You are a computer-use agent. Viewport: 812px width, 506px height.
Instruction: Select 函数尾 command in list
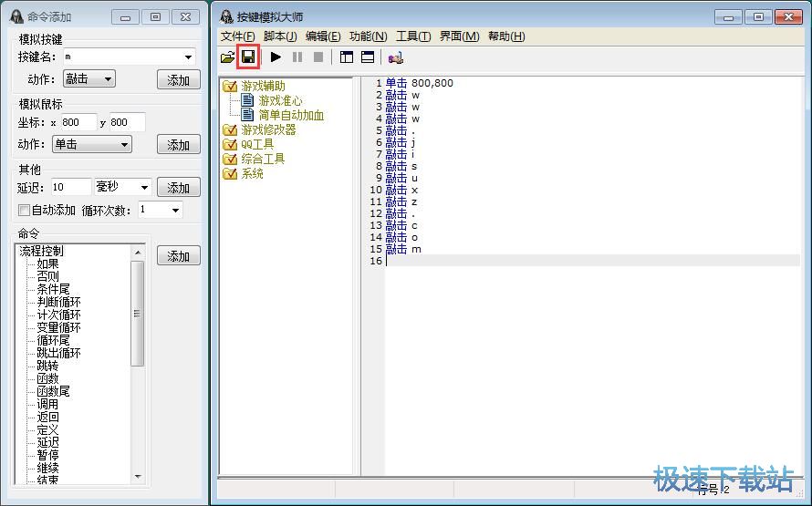coord(53,391)
